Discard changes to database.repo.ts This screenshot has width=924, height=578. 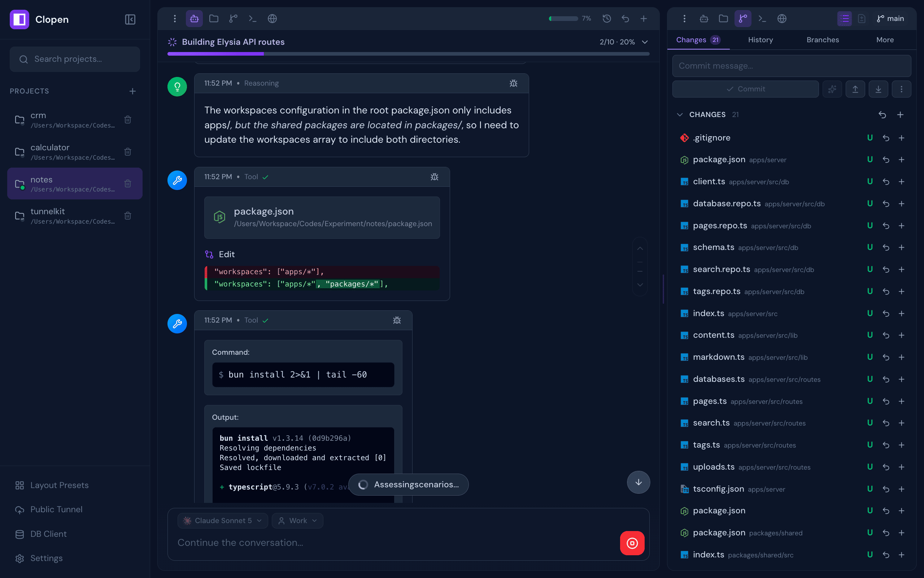(x=886, y=204)
